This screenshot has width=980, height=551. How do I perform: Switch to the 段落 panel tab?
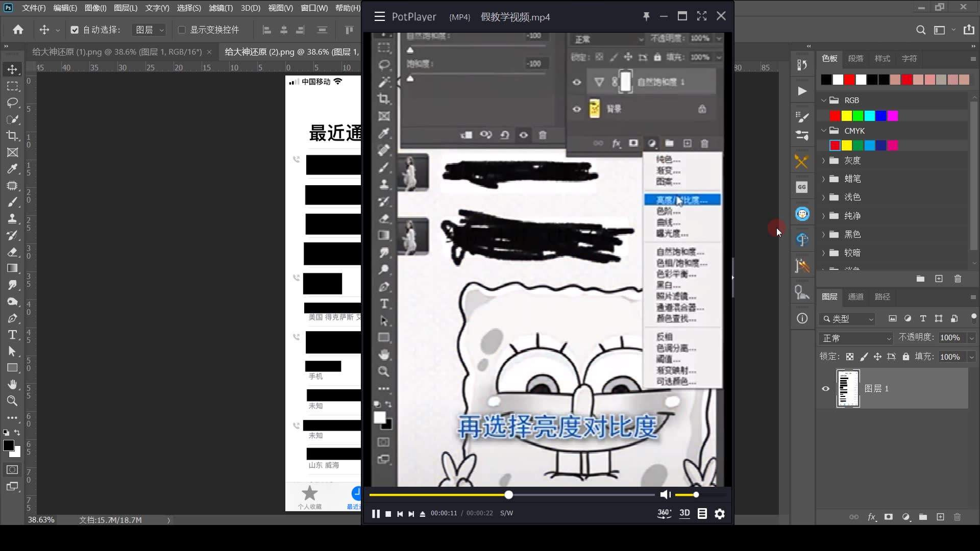pyautogui.click(x=855, y=58)
